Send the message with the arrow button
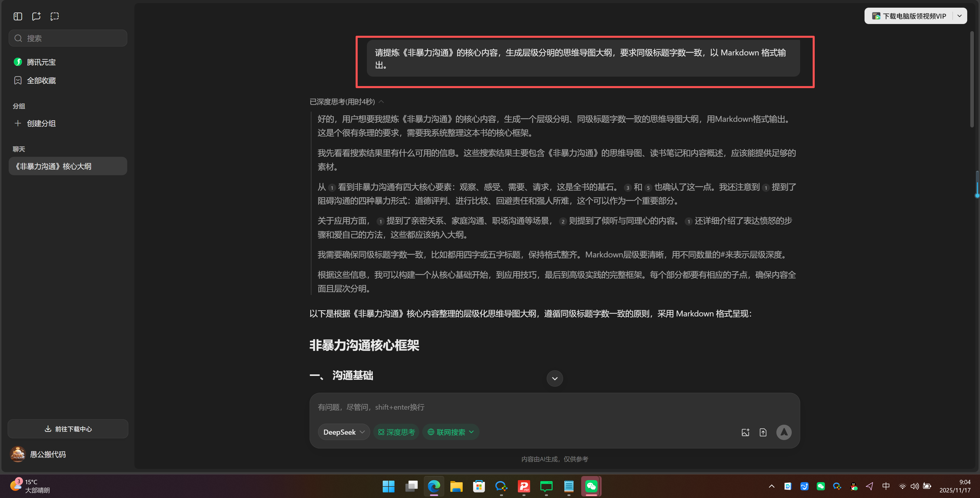 click(784, 432)
